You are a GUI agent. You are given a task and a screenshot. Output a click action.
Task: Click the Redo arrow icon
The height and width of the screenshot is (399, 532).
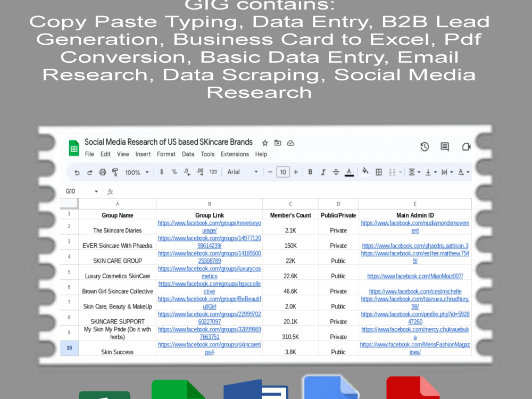89,172
